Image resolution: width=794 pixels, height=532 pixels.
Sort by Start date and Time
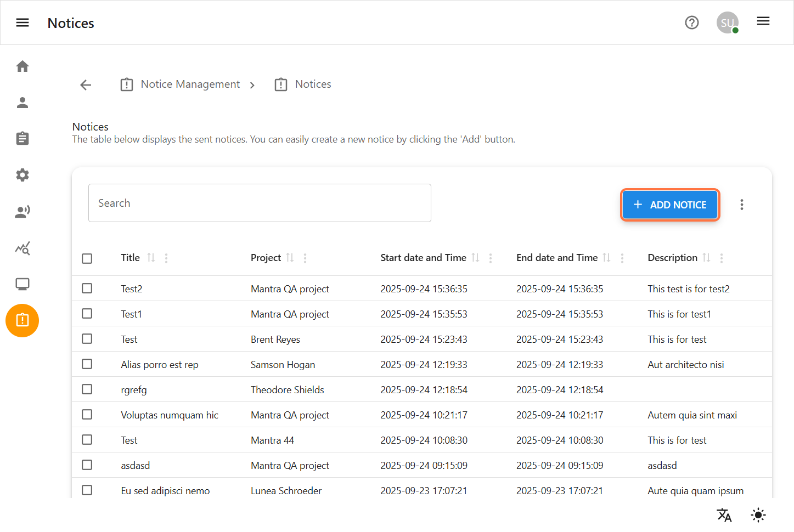[x=475, y=258]
